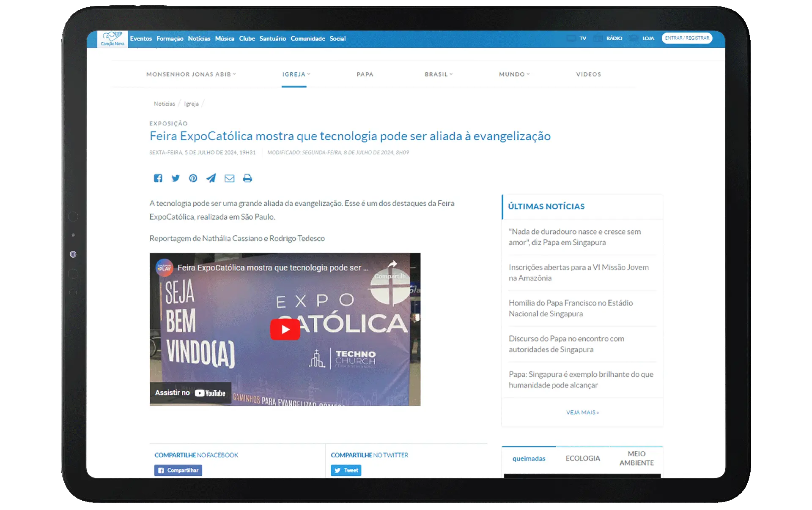Send article via Telegram icon
The image size is (812, 510).
(211, 178)
